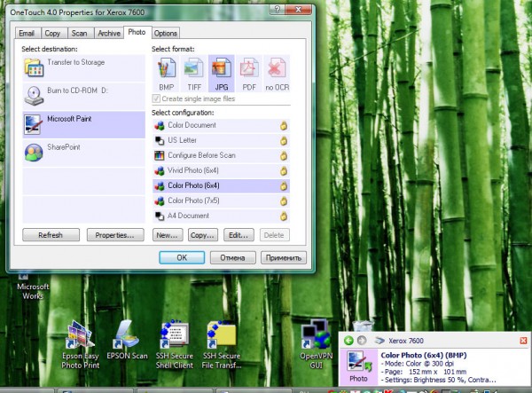532x393 pixels.
Task: Open EPSON Scan desktop shortcut
Action: (x=127, y=340)
